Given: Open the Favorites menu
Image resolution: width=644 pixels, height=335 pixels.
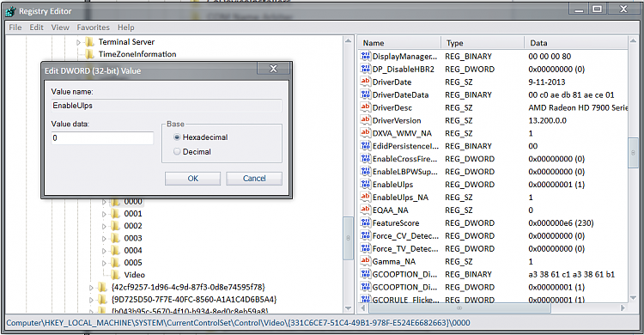Looking at the screenshot, I should pyautogui.click(x=94, y=27).
